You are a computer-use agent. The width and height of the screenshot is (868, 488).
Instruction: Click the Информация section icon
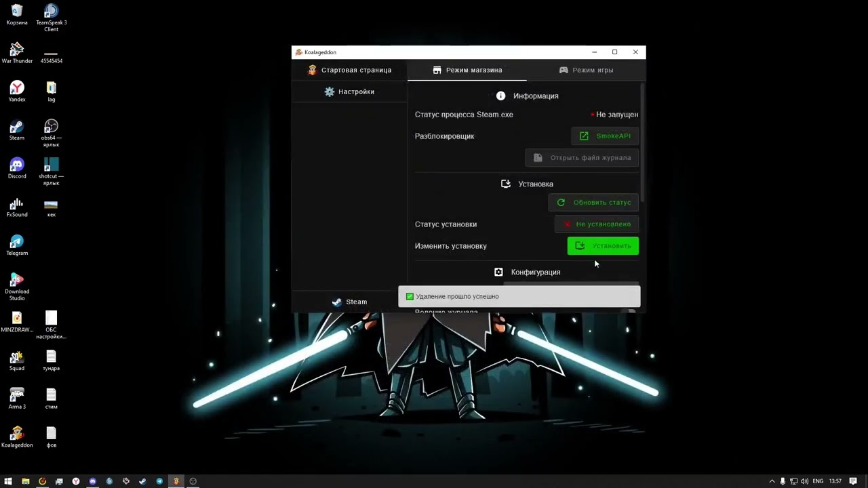point(500,96)
